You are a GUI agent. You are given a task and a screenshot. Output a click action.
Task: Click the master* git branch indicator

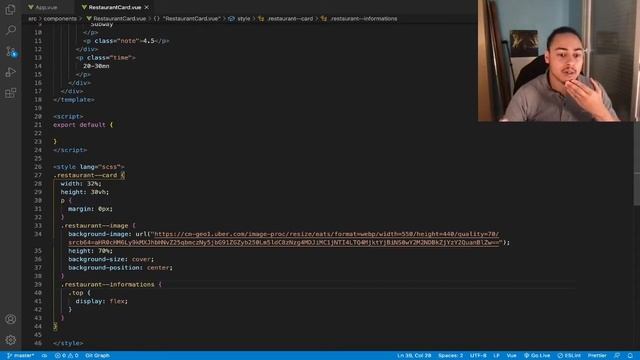tap(20, 356)
